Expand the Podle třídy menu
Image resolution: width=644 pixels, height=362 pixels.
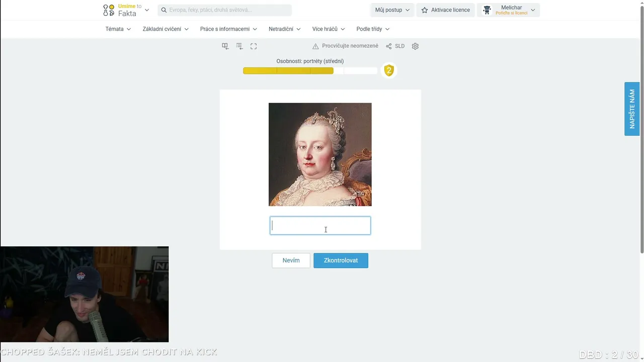373,29
